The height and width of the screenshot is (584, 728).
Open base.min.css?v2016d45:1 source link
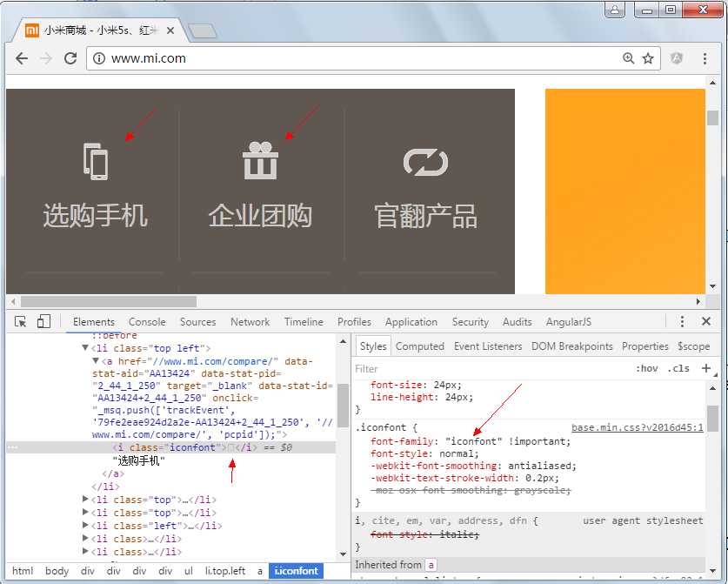click(x=637, y=428)
